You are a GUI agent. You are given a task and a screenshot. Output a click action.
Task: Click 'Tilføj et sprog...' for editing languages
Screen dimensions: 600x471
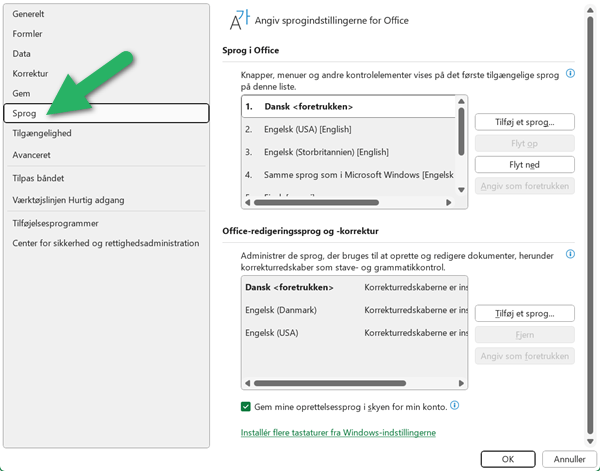point(524,313)
